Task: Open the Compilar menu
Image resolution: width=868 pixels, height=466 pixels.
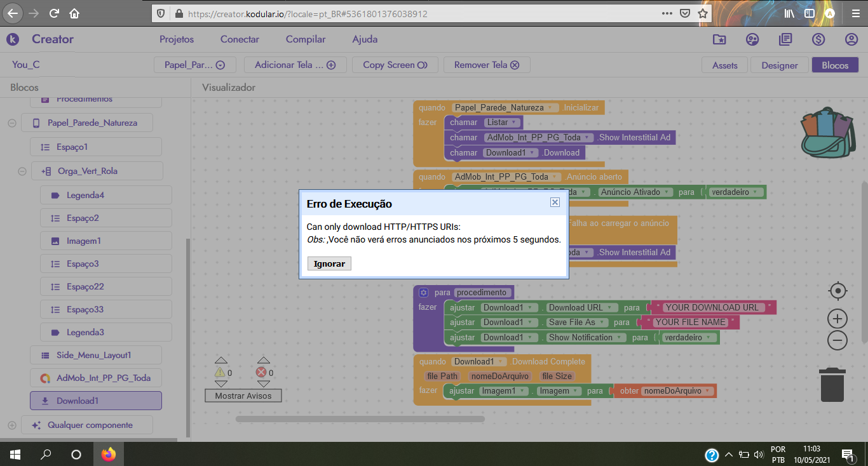Action: tap(306, 39)
